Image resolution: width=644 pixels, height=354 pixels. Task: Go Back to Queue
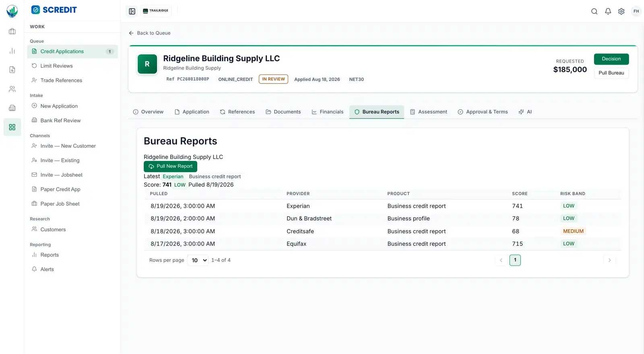pyautogui.click(x=150, y=33)
